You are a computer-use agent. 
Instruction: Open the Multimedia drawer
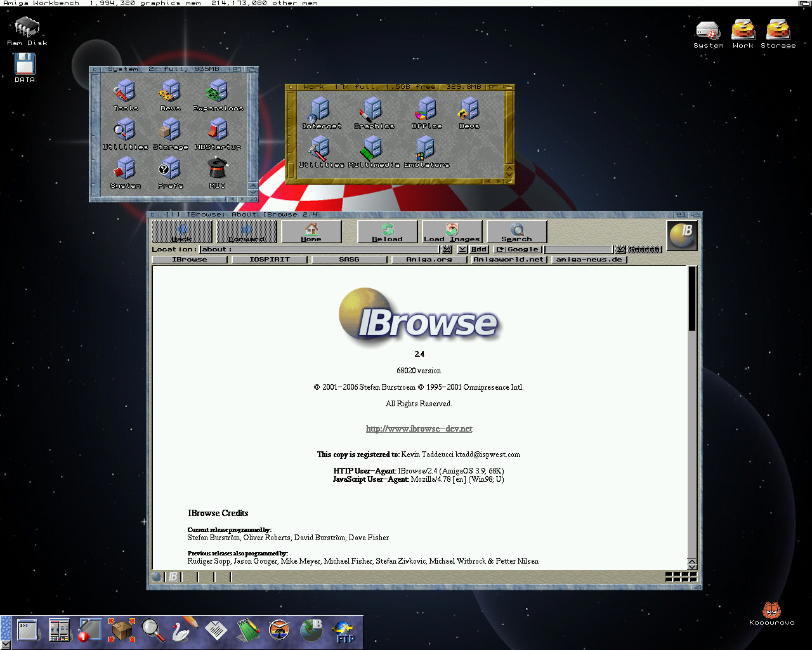[373, 152]
